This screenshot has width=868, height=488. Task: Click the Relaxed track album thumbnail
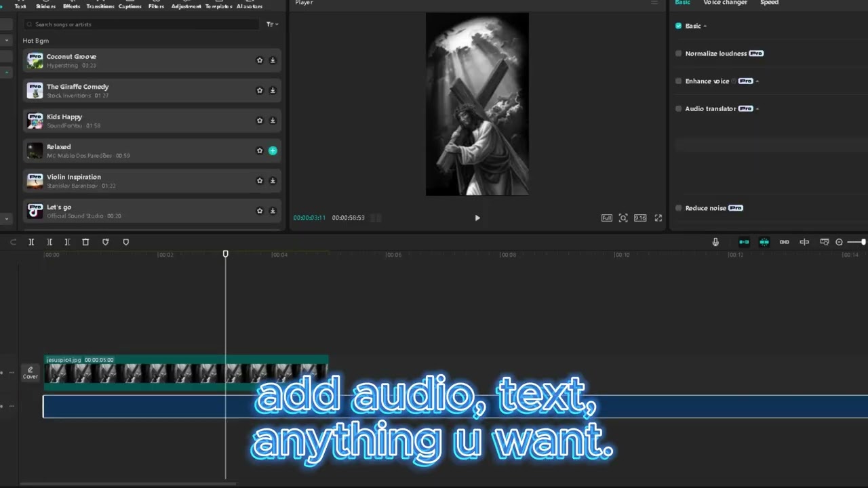(35, 150)
